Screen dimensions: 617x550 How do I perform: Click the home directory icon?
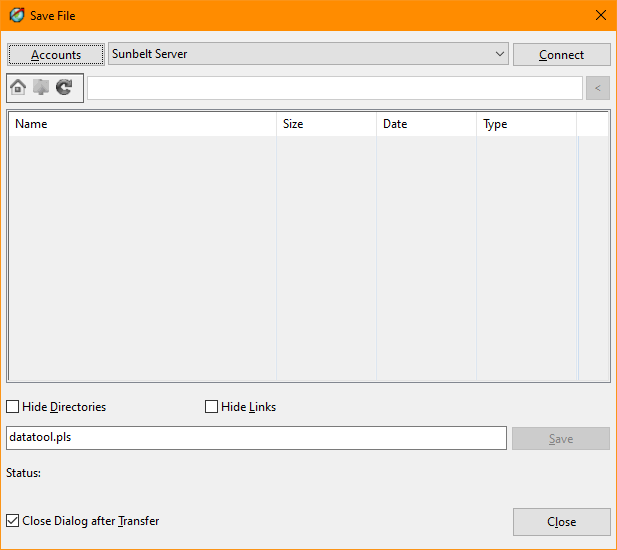pyautogui.click(x=18, y=88)
